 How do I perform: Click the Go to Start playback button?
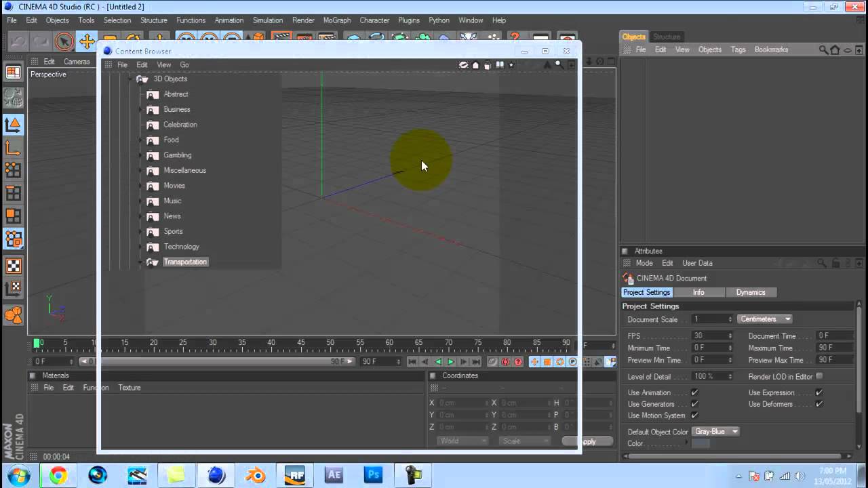[x=412, y=362]
